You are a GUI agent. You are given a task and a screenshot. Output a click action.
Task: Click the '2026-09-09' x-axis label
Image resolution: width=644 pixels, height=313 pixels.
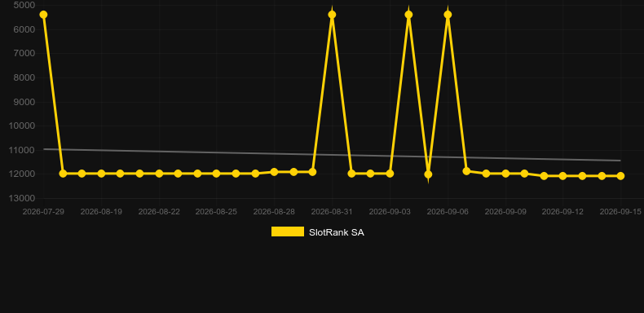[x=505, y=212]
